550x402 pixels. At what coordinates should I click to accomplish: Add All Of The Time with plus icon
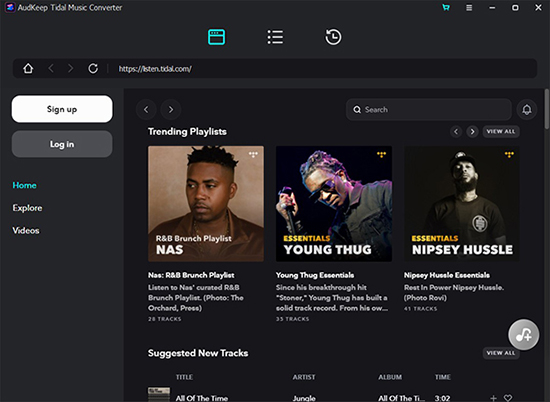pyautogui.click(x=493, y=398)
